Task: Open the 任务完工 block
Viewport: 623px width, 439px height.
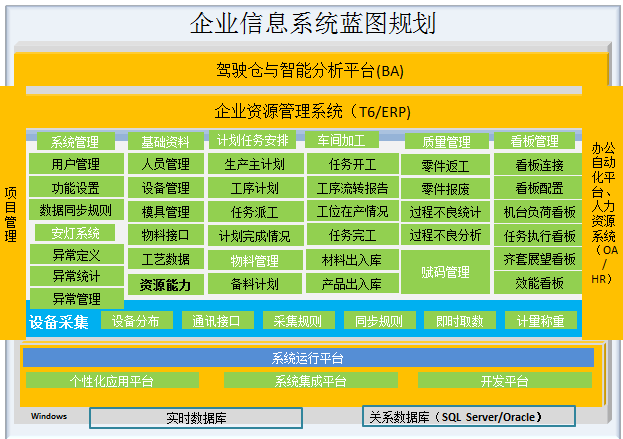Action: click(352, 234)
